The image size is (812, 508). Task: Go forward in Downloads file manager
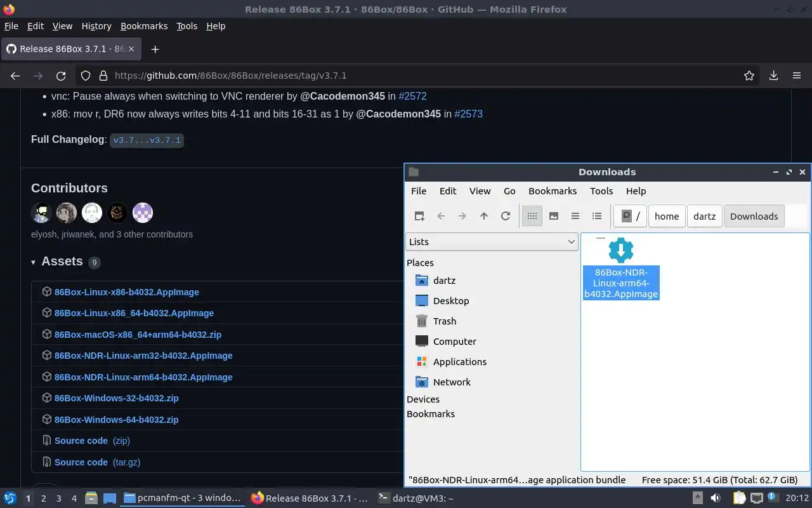(x=462, y=216)
